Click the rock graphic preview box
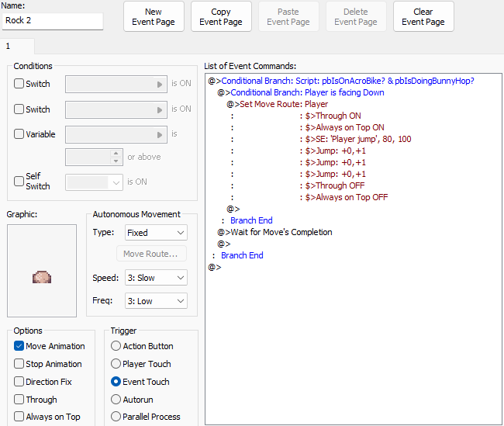This screenshot has height=426, width=504. tap(42, 271)
